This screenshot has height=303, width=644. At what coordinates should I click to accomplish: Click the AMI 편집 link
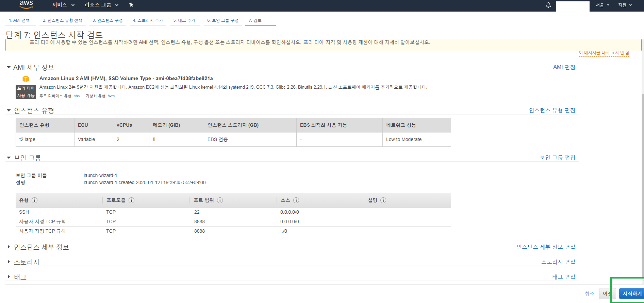coord(564,67)
